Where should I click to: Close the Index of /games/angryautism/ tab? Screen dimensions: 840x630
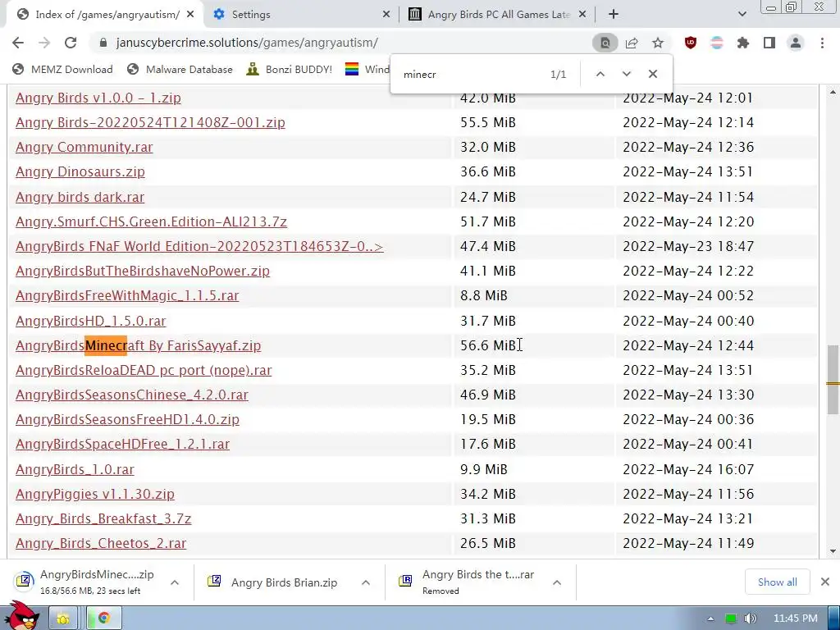(x=190, y=15)
